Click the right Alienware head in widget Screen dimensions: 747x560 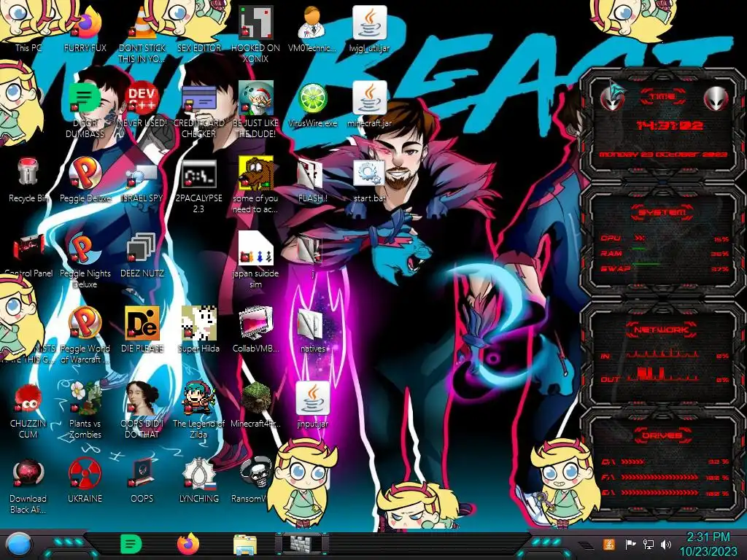tap(716, 99)
